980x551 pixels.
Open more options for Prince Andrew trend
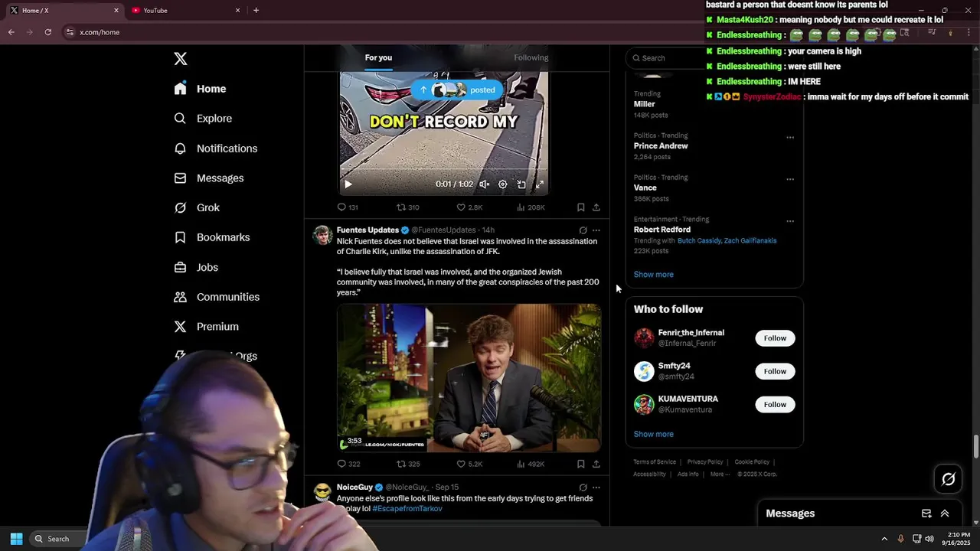pos(790,138)
